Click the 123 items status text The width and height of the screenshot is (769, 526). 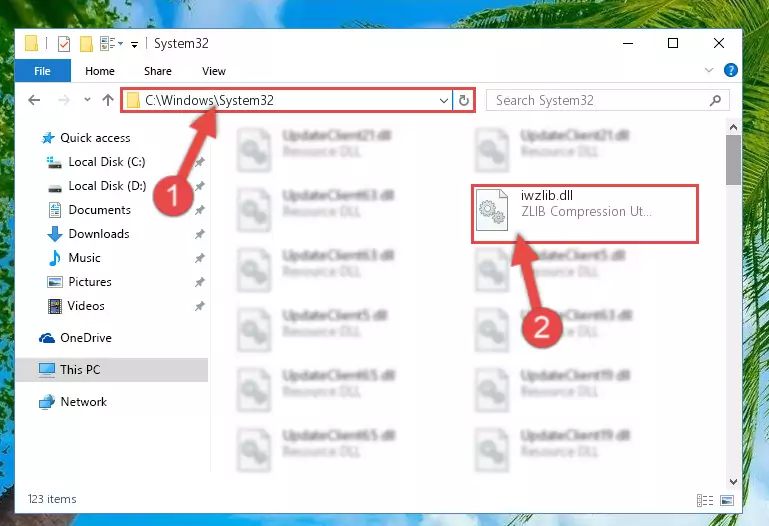(x=52, y=499)
